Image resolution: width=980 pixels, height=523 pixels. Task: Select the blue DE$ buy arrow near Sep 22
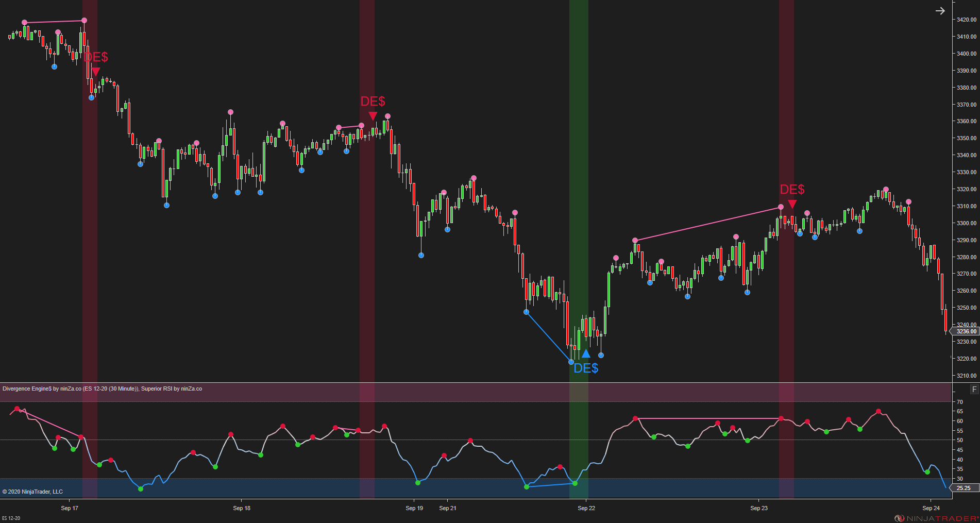[x=586, y=353]
